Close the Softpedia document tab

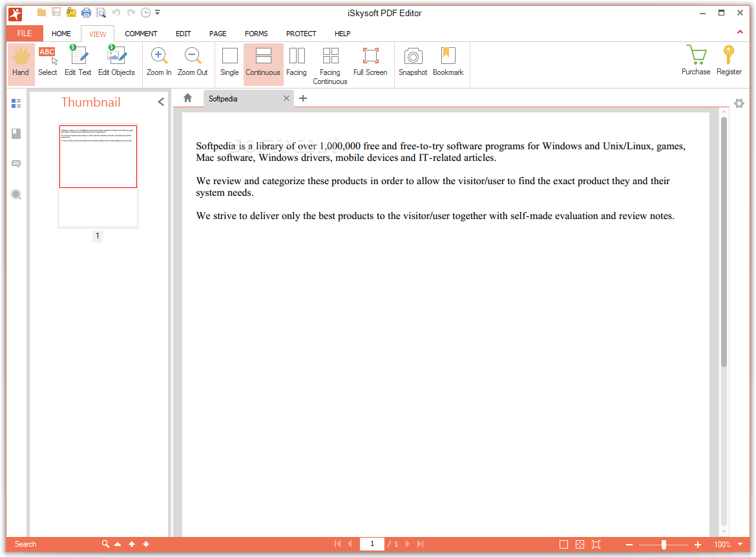pos(286,98)
